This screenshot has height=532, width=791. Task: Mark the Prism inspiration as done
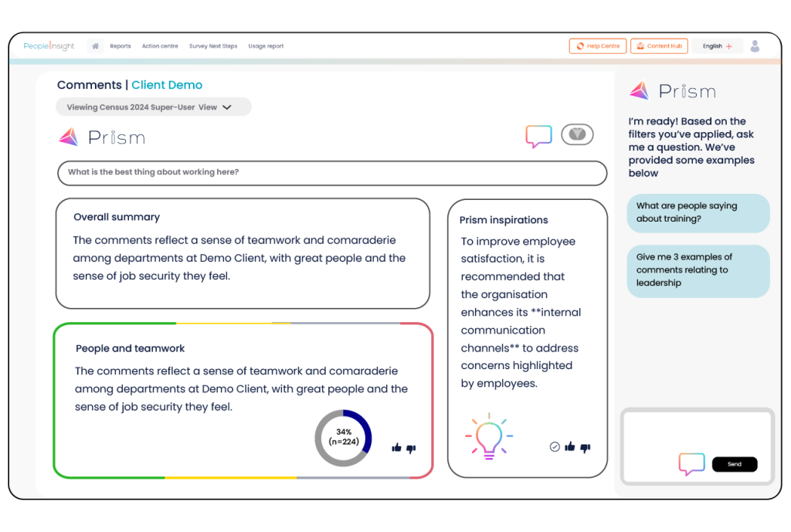(555, 447)
